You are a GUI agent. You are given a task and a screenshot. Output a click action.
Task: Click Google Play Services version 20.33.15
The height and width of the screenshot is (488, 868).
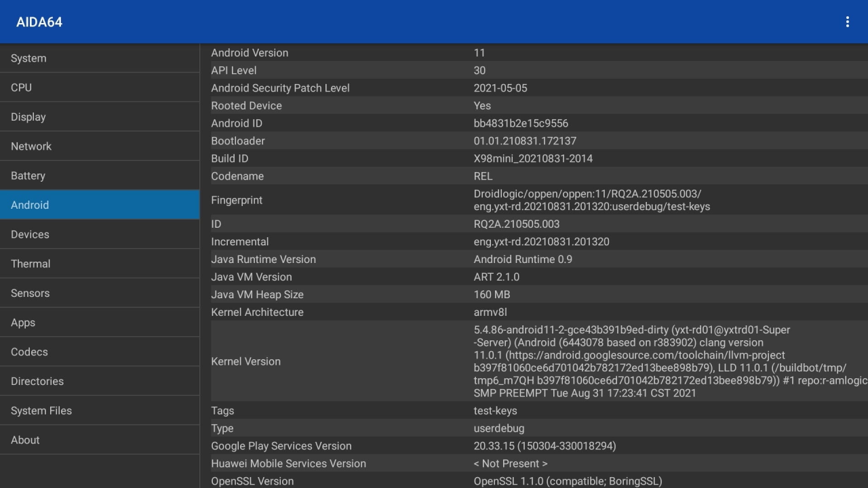coord(545,446)
